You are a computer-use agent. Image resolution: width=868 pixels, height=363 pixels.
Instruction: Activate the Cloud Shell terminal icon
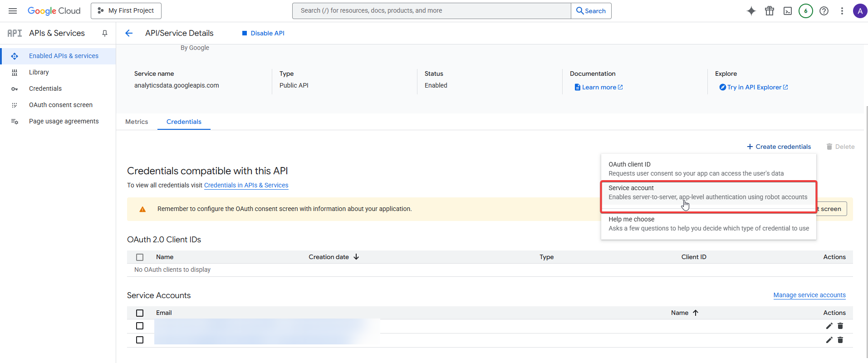[788, 11]
